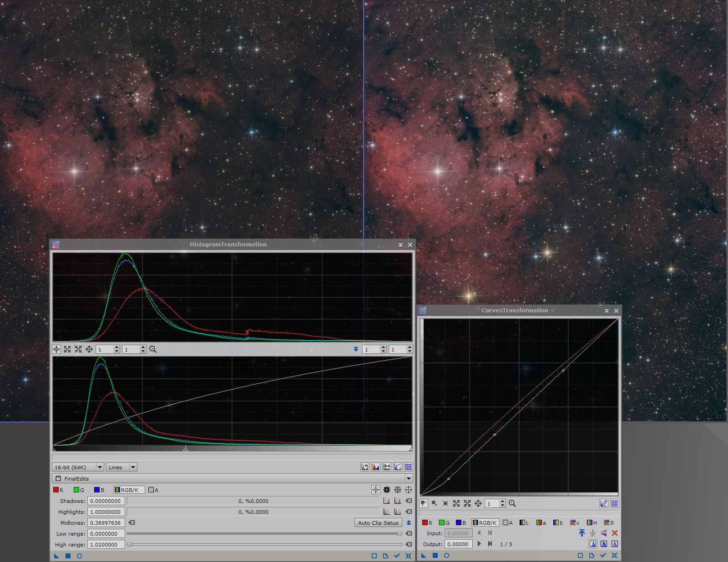Select the Saturation channel S in Curves

pos(610,522)
